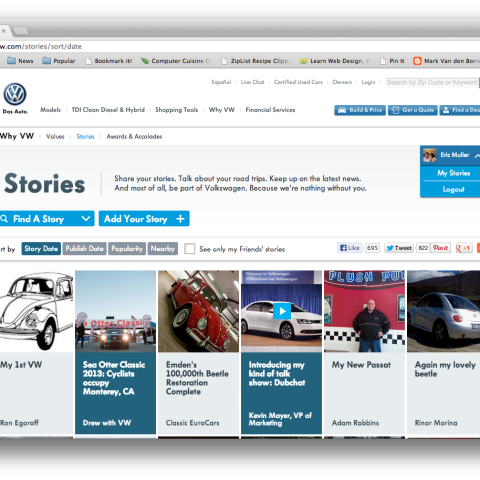
Task: Click Sea Otter Classic 2013 story title
Action: click(x=114, y=378)
